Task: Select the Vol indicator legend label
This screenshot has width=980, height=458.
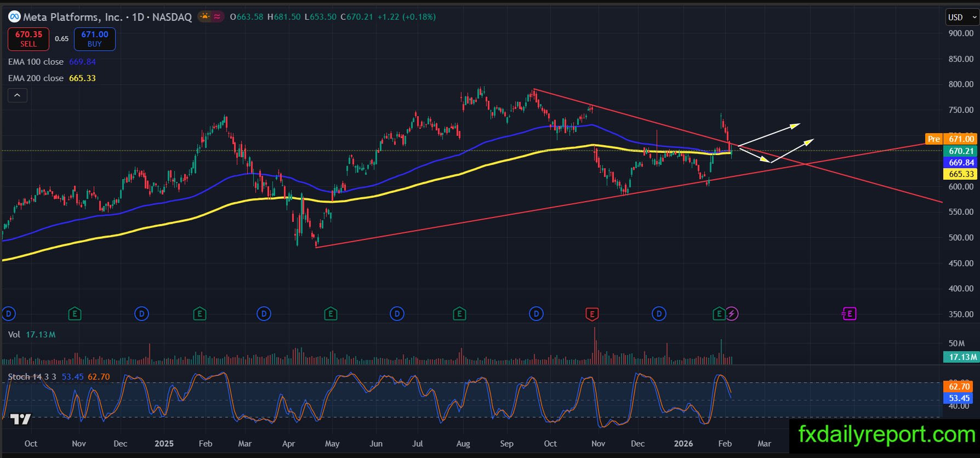Action: click(14, 334)
